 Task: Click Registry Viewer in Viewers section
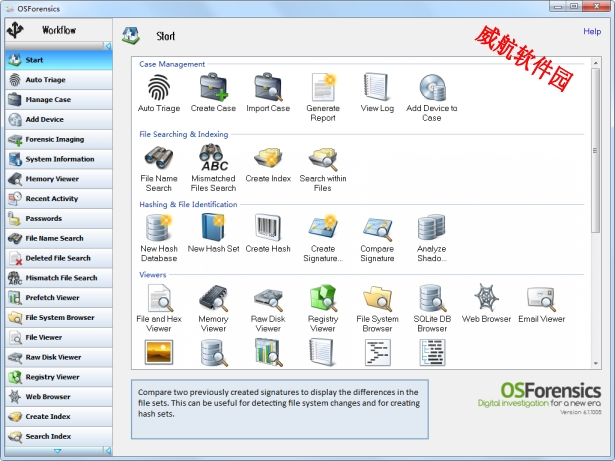coord(323,298)
